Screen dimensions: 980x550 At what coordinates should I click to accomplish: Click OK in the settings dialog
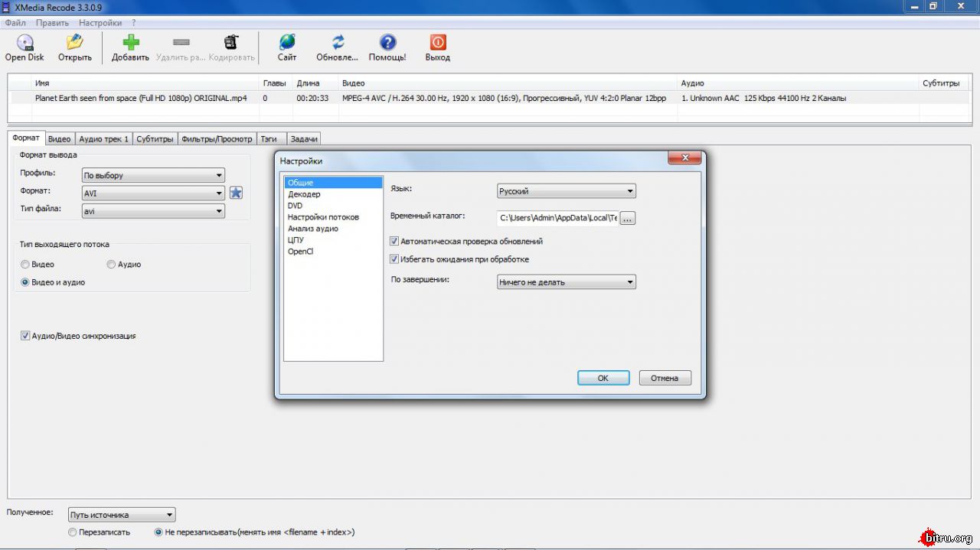[x=603, y=378]
